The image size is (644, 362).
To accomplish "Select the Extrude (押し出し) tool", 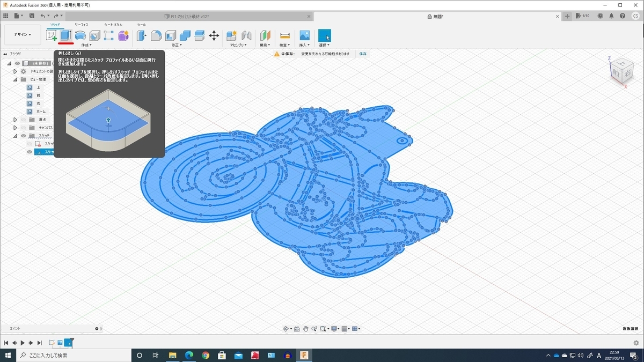I will click(x=66, y=35).
